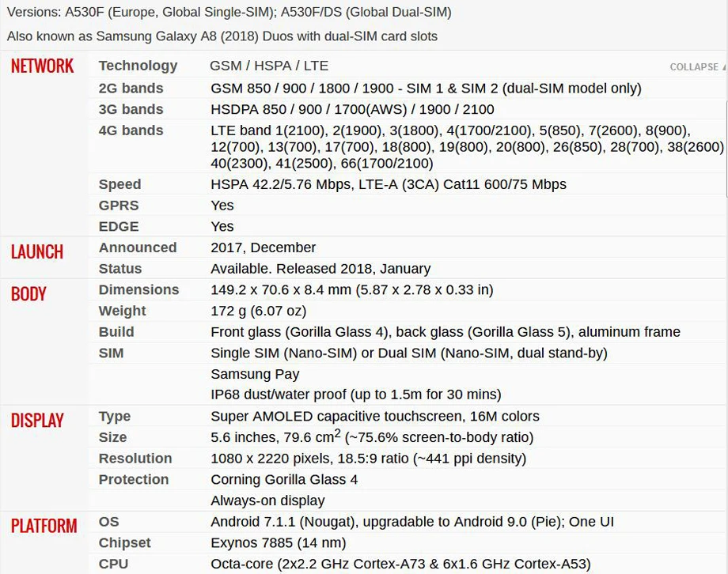Screen dimensions: 728x574
Task: Click the Front glass Gorilla Glass 4 build text
Action: (446, 332)
